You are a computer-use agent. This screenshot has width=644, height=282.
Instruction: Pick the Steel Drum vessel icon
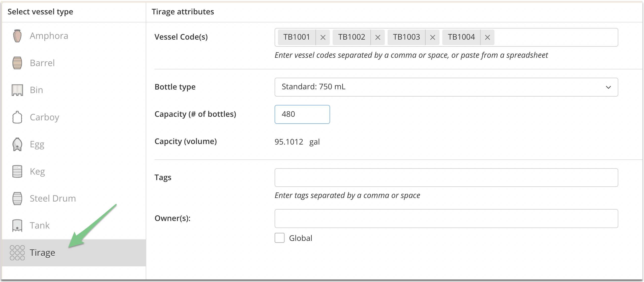click(x=17, y=199)
